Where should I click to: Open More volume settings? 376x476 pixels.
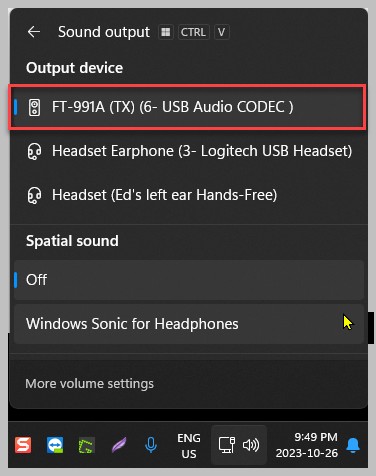(90, 384)
